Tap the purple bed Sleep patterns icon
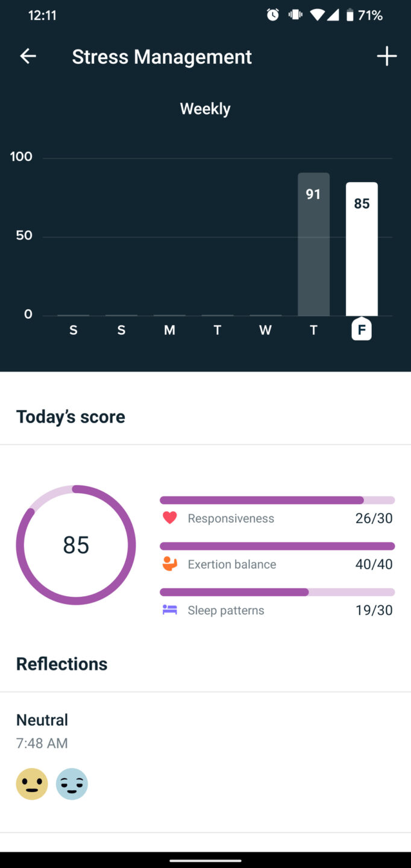 [170, 610]
